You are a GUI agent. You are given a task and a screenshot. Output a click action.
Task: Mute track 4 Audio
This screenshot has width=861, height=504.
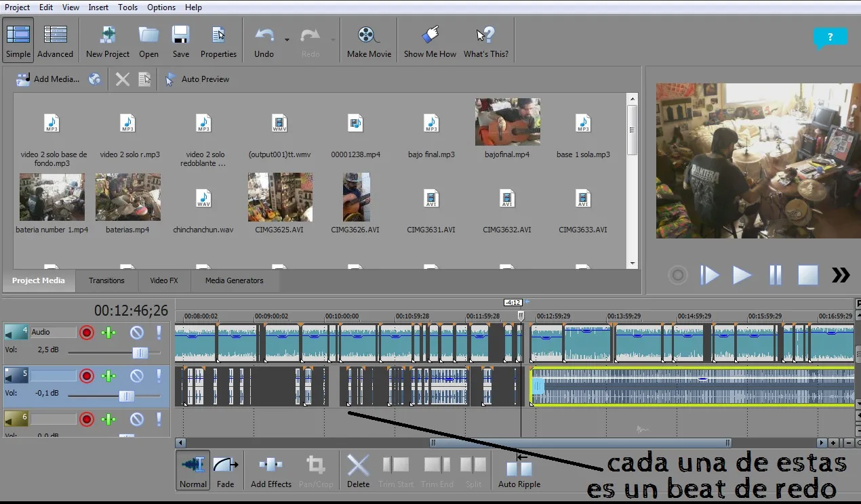coord(137,333)
